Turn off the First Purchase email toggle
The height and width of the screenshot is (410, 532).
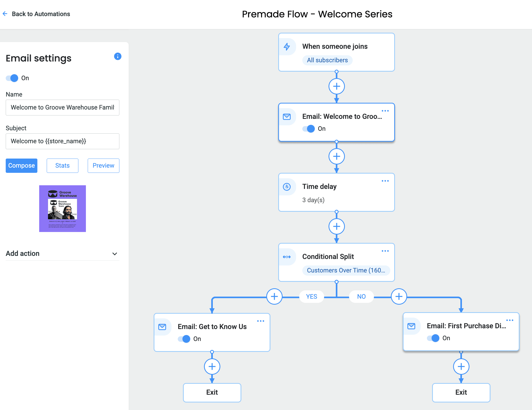coord(433,338)
